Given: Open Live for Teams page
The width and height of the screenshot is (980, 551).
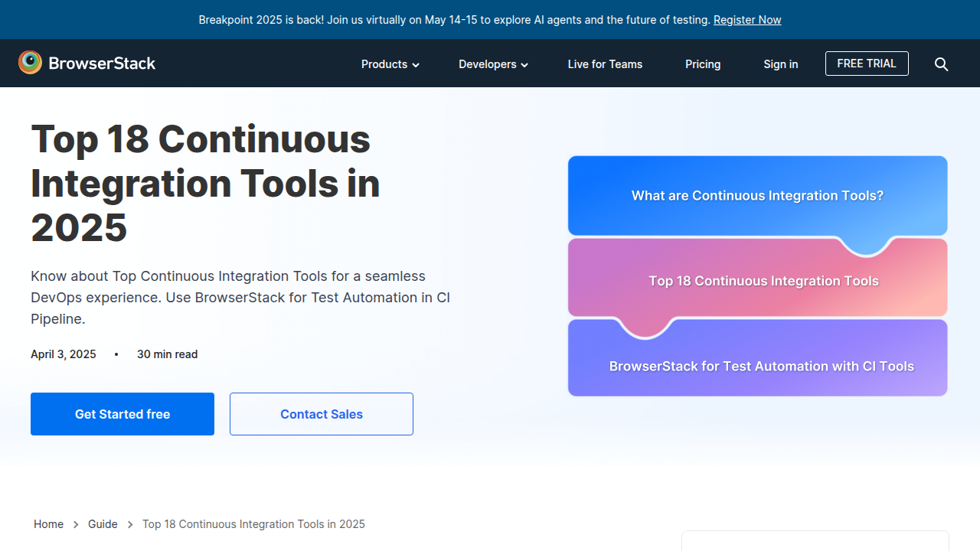Looking at the screenshot, I should point(605,64).
